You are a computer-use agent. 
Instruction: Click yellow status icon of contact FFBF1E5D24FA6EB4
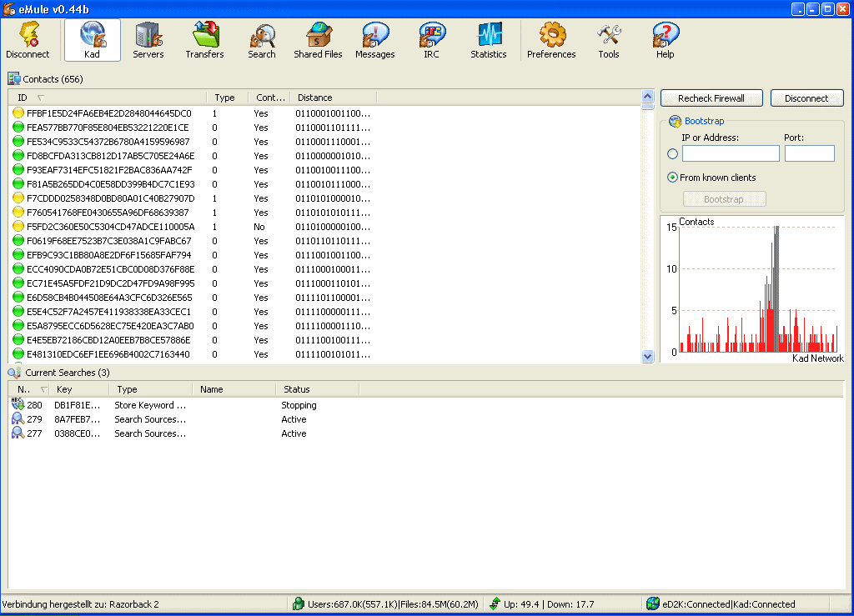[x=18, y=113]
